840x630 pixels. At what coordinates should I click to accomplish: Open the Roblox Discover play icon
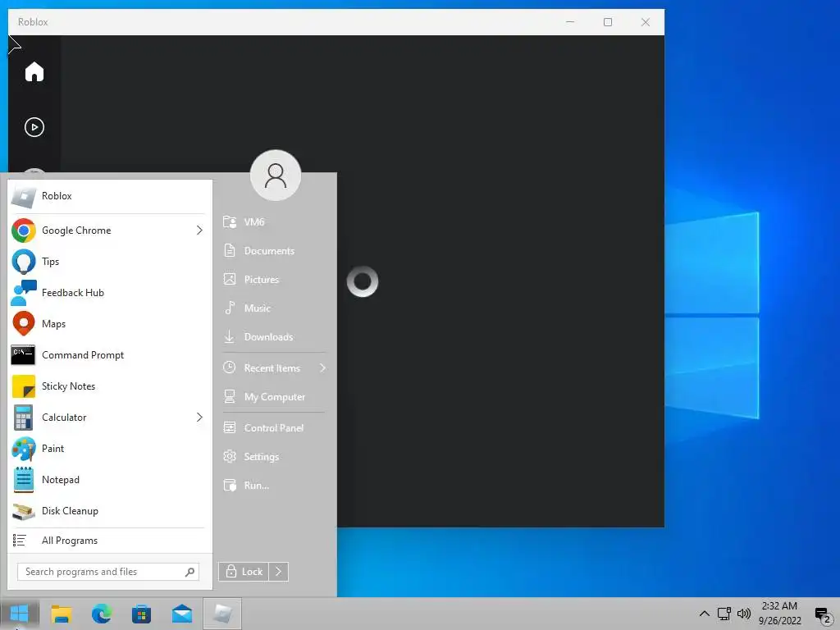[34, 127]
